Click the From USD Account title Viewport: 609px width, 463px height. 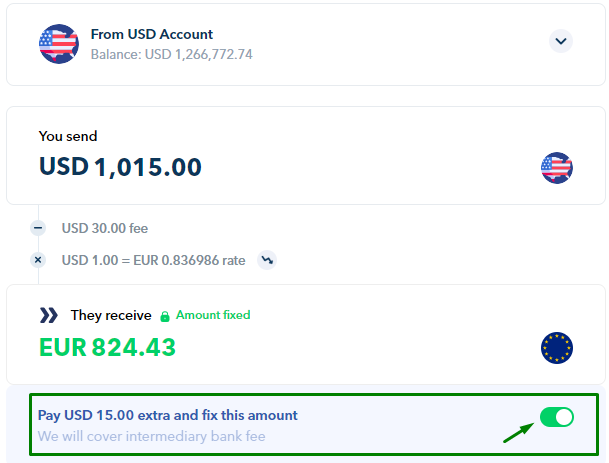tap(151, 34)
